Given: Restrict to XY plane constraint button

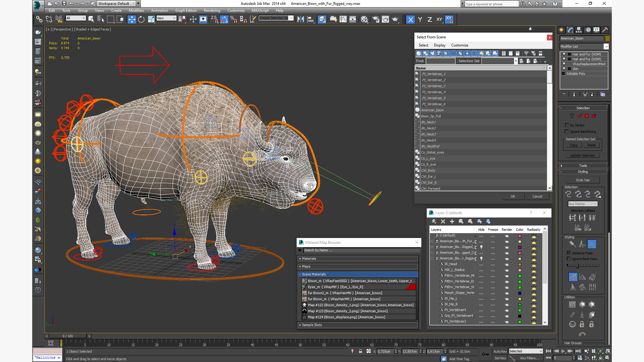Looking at the screenshot, I should click(x=439, y=19).
